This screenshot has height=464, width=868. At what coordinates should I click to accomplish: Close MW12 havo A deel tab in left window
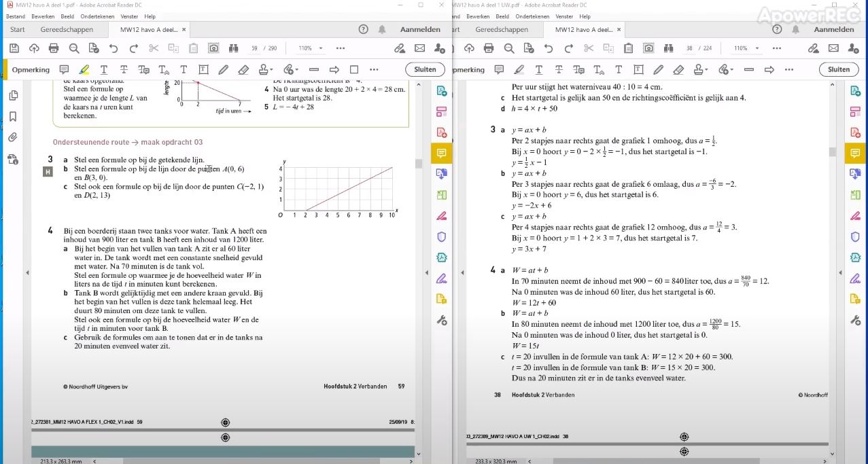click(184, 29)
